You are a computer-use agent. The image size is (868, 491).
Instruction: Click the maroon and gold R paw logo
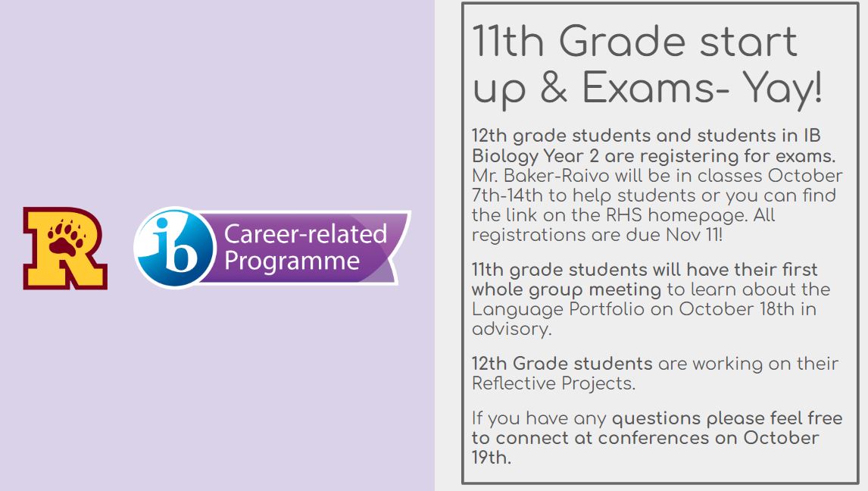coord(65,248)
